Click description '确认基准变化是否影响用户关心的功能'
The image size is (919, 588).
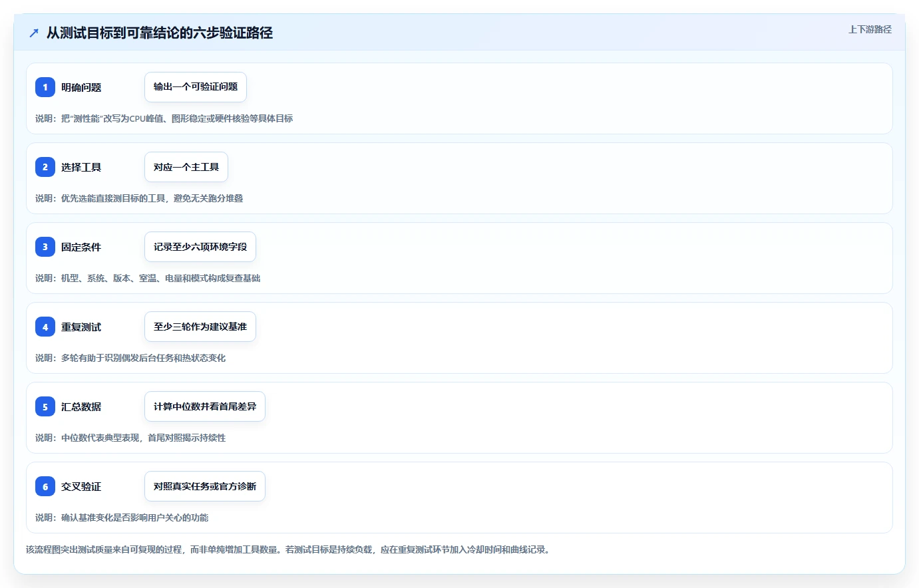tap(122, 517)
